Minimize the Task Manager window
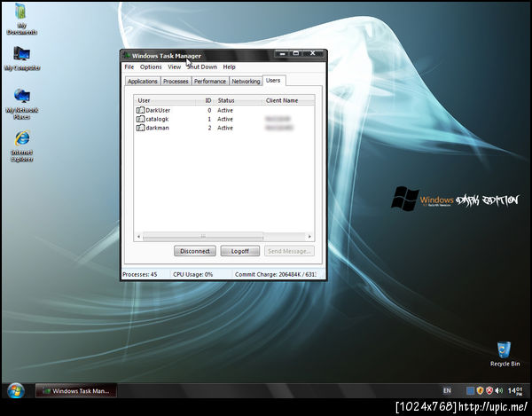Viewport: 532px width, 416px height. coord(282,53)
